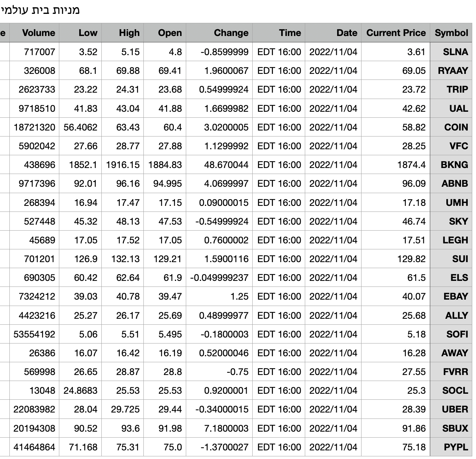Image resolution: width=476 pixels, height=459 pixels.
Task: Select the change value 48.670044
Action: (219, 165)
